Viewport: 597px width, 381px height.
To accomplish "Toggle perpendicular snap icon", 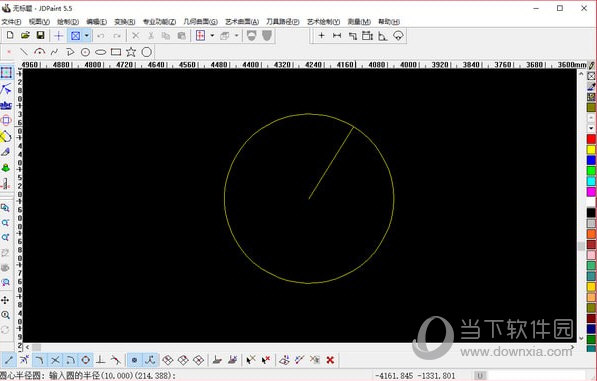I will 101,360.
